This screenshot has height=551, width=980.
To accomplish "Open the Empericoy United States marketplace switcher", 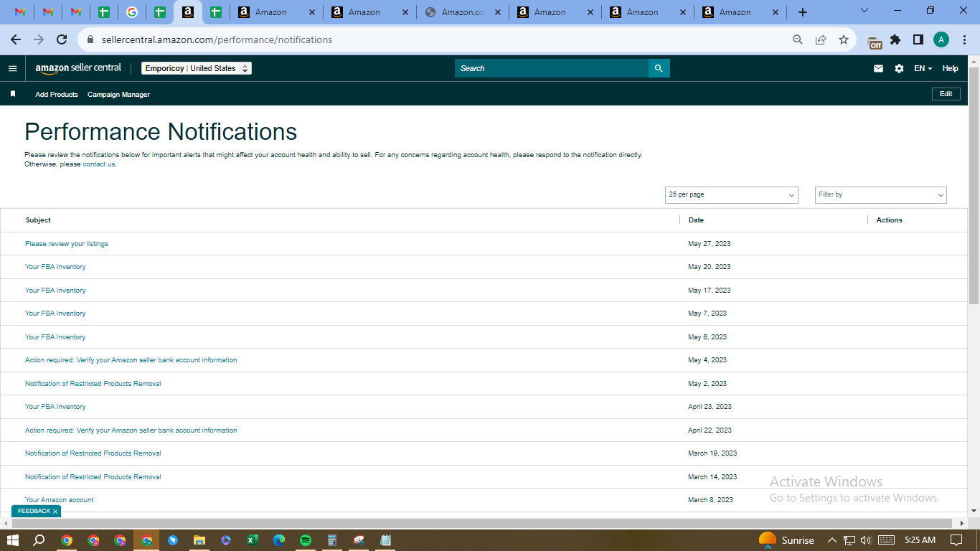I will point(197,68).
